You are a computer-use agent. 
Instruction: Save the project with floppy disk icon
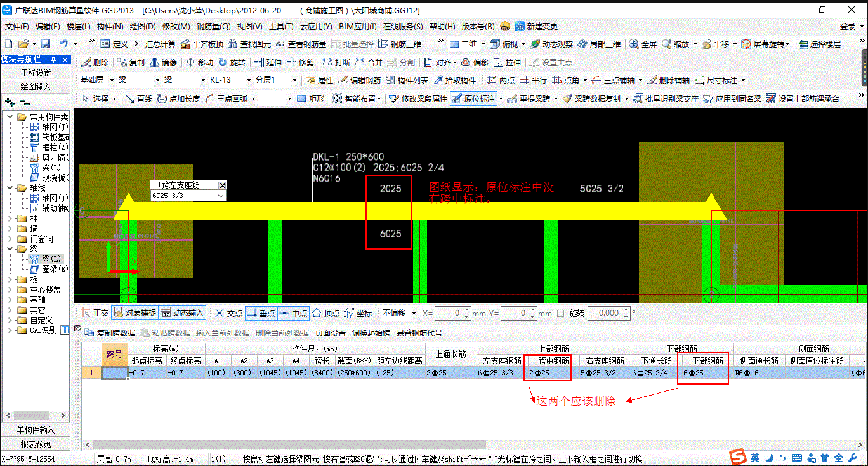46,44
